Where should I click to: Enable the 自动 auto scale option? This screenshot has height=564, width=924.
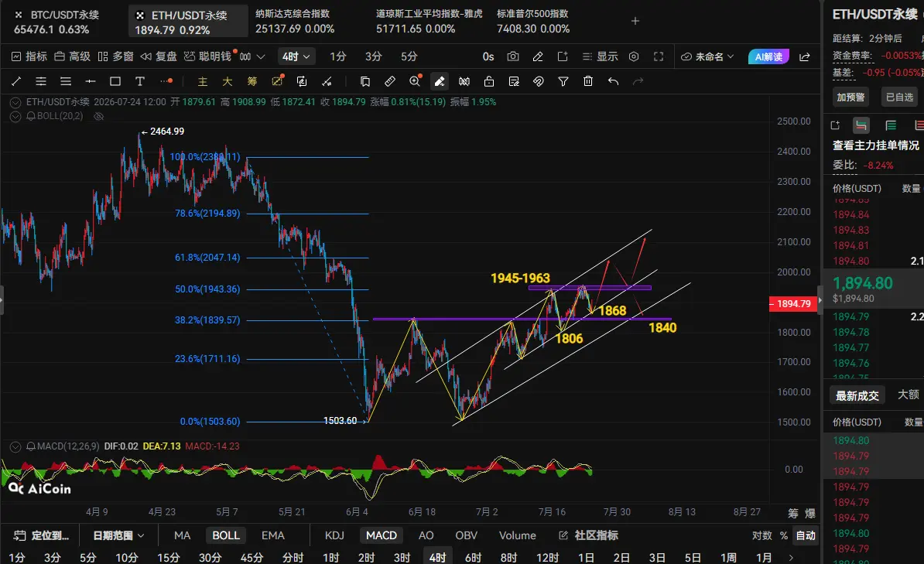806,535
